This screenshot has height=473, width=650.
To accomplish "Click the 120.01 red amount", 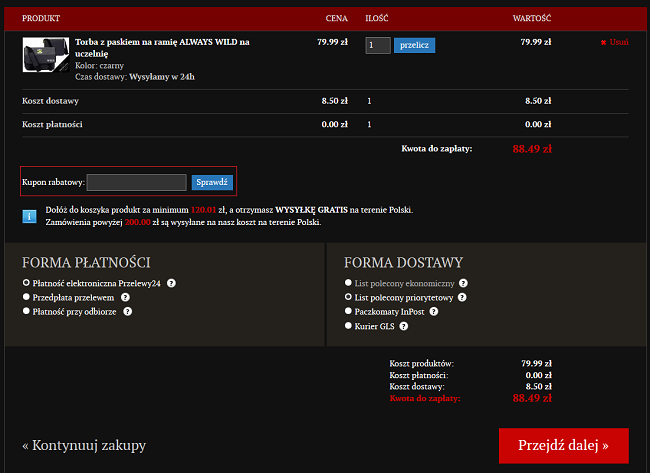I will (x=203, y=210).
